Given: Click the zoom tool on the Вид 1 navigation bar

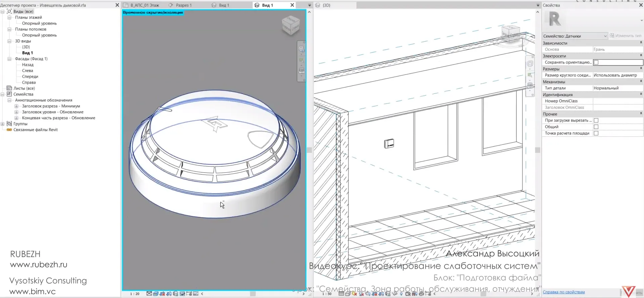Looking at the screenshot, I should (301, 60).
